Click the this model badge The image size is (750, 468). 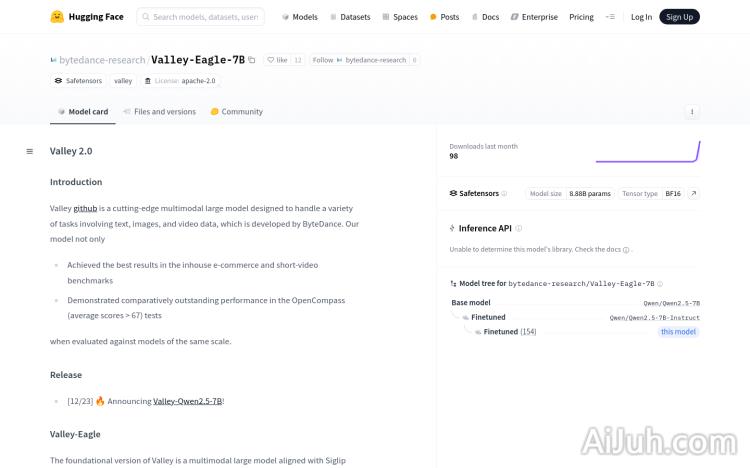pos(678,332)
